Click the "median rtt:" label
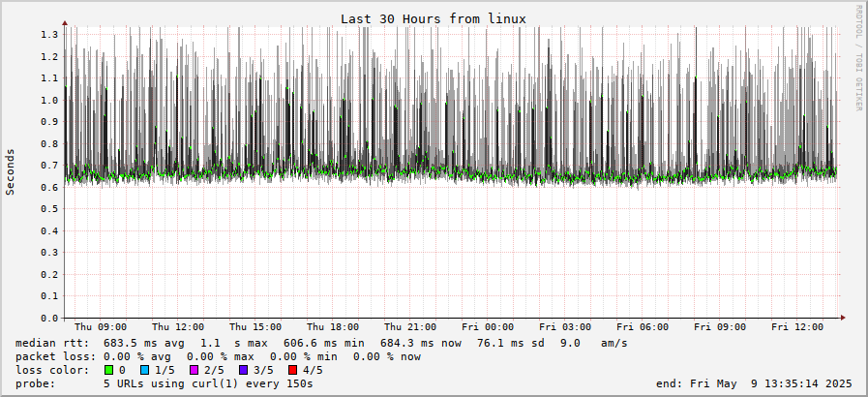The height and width of the screenshot is (397, 868). [52, 344]
